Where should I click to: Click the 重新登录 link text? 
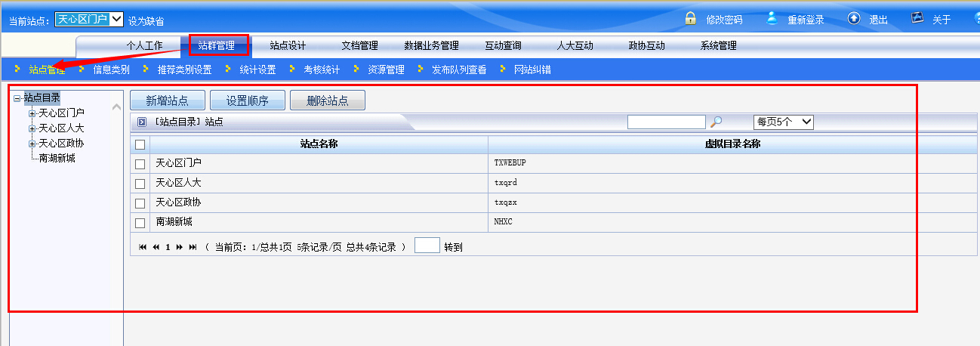[x=806, y=20]
